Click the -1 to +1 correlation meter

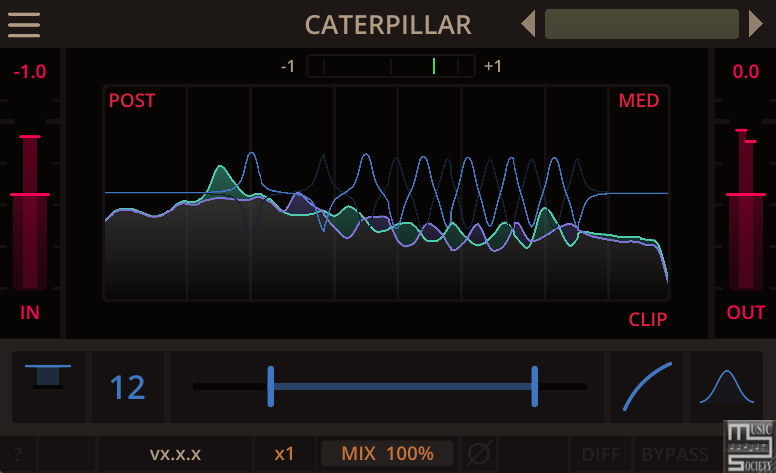[x=391, y=66]
